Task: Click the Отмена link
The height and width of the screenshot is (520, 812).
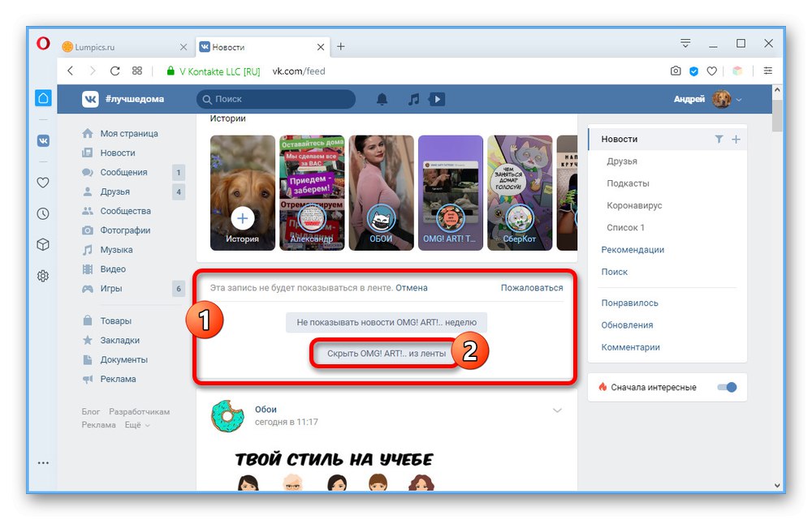Action: 412,288
